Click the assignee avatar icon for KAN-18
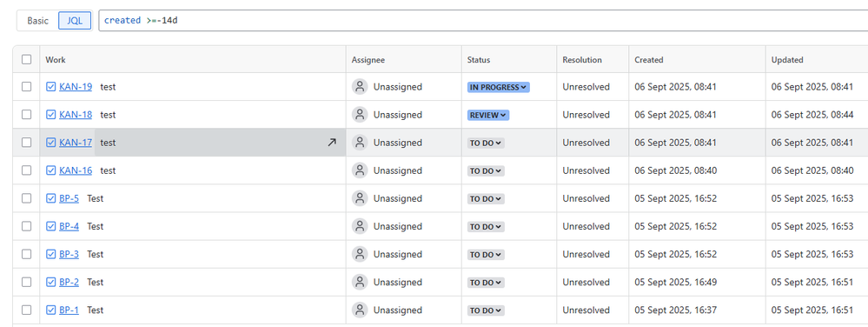The width and height of the screenshot is (868, 327). [360, 115]
